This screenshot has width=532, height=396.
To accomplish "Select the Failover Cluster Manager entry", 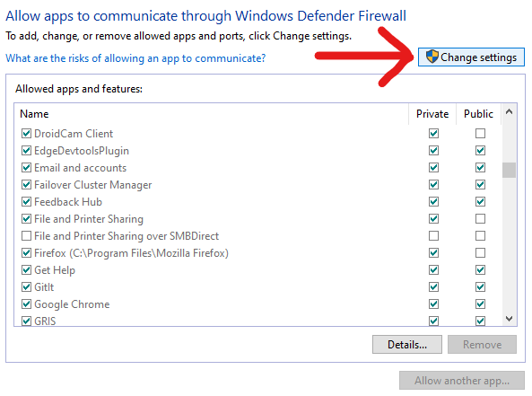I will pyautogui.click(x=93, y=185).
